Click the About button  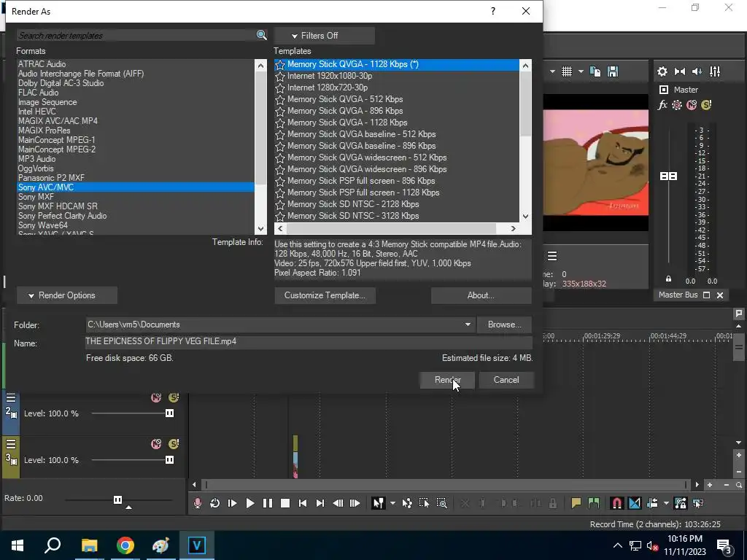(481, 295)
